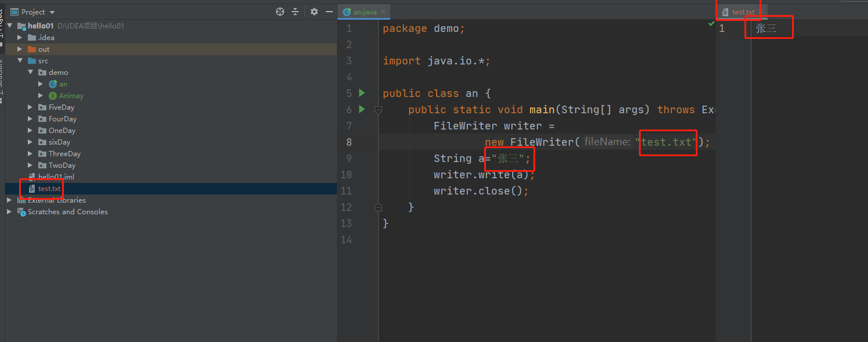Click line number 1 in test.txt gutter
Image resolution: width=868 pixels, height=342 pixels.
pyautogui.click(x=722, y=28)
